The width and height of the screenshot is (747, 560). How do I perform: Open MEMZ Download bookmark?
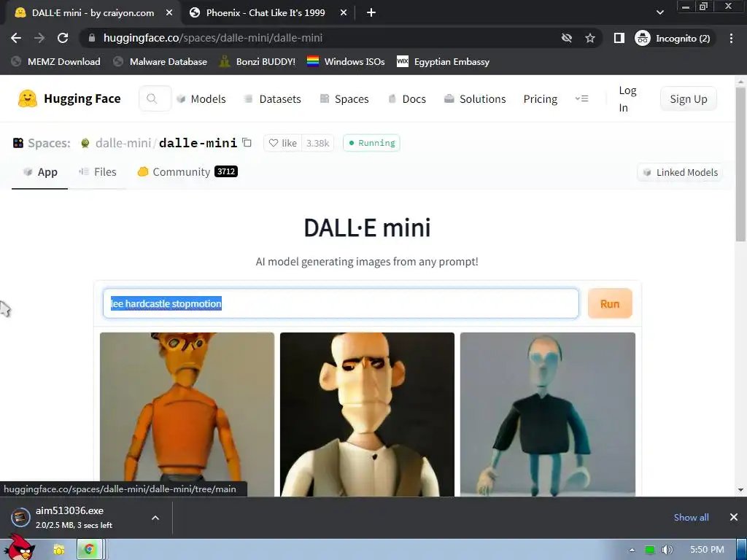pyautogui.click(x=55, y=61)
